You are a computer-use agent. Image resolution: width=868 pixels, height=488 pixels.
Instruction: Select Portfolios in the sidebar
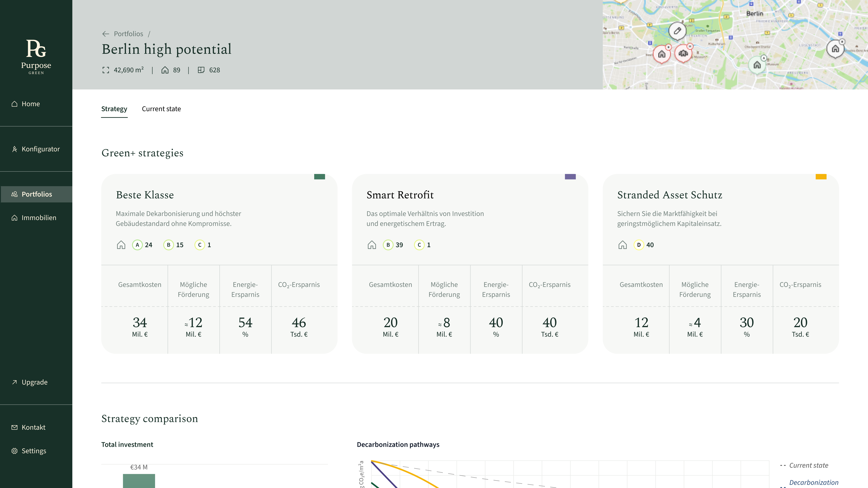(36, 194)
